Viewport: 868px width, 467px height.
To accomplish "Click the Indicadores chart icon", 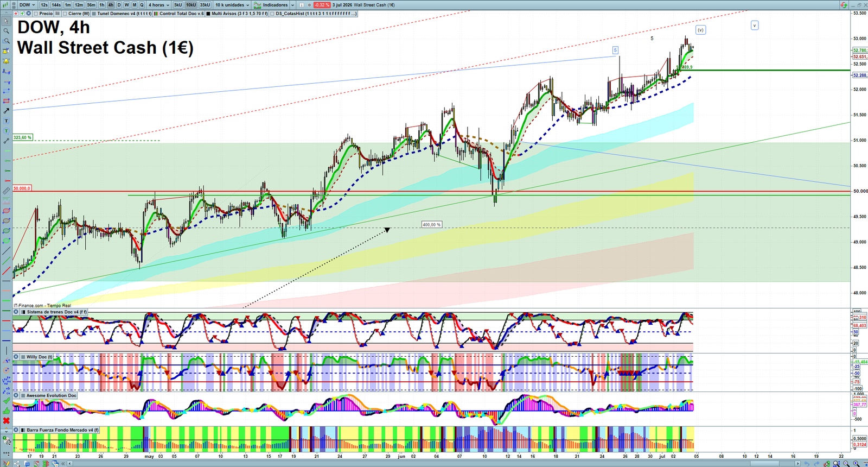I will [x=257, y=5].
